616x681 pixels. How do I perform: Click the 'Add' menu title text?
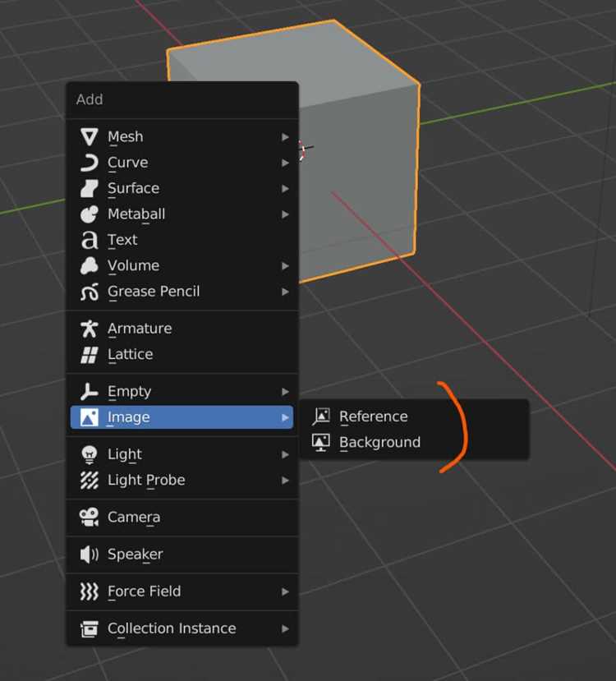[x=90, y=99]
